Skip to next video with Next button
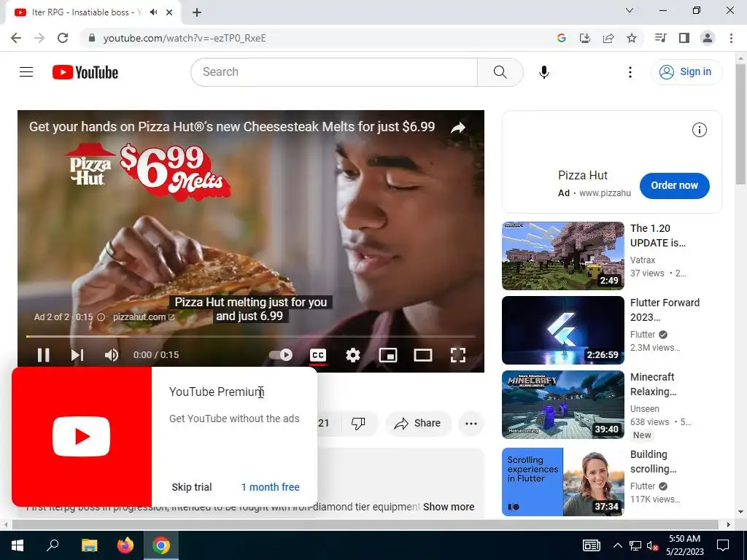This screenshot has height=560, width=747. click(77, 355)
